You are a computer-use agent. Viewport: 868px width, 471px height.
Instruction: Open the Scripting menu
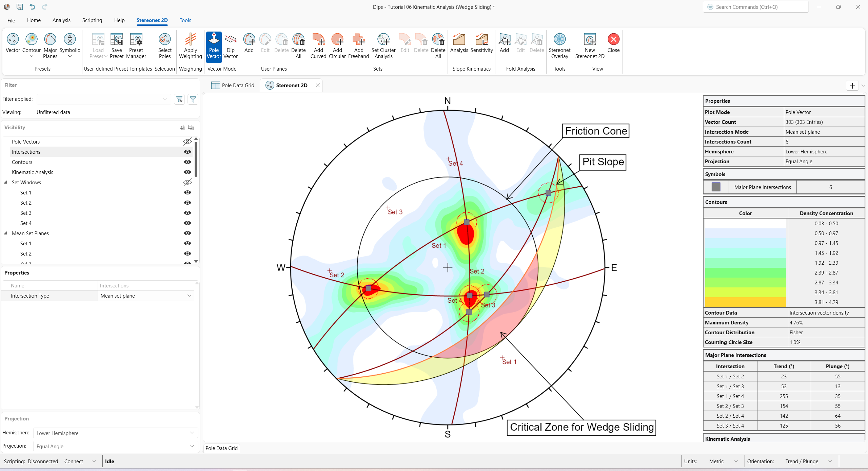pos(92,20)
